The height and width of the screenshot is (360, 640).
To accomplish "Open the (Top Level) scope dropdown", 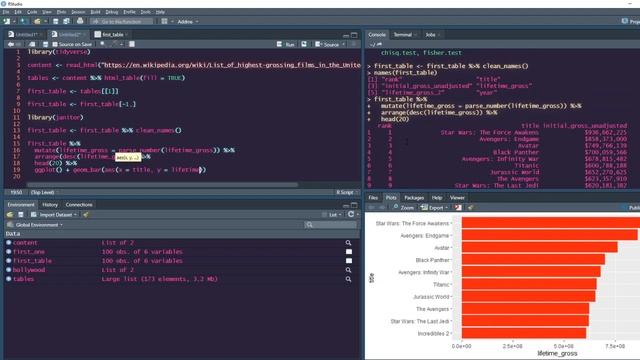I will tap(44, 192).
